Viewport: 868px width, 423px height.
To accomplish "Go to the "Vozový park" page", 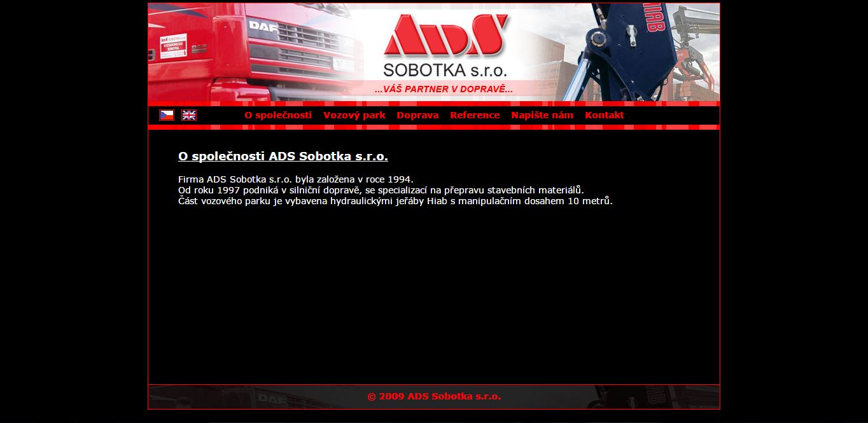I will click(x=354, y=115).
